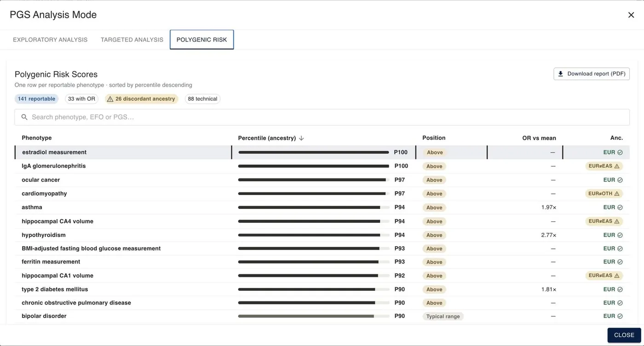Click the 1.81× value for type 2 diabetes
Viewport: 644px width, 346px height.
[549, 289]
